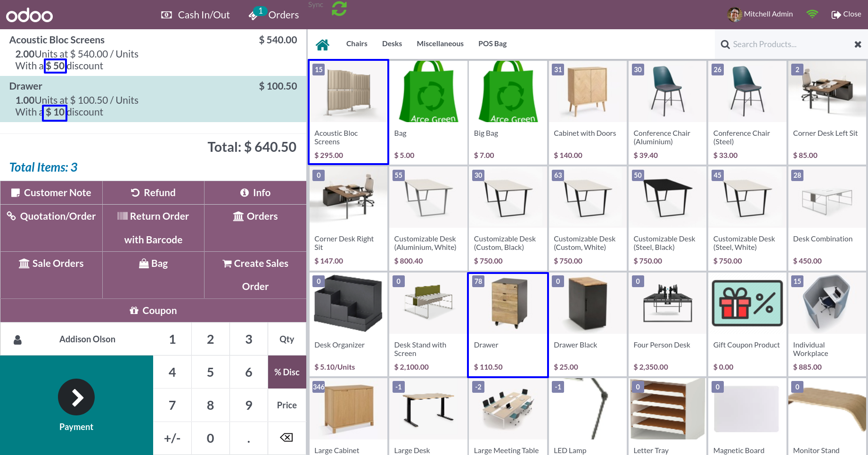Viewport: 868px width, 455px height.
Task: Click numpad digit 0
Action: 210,438
